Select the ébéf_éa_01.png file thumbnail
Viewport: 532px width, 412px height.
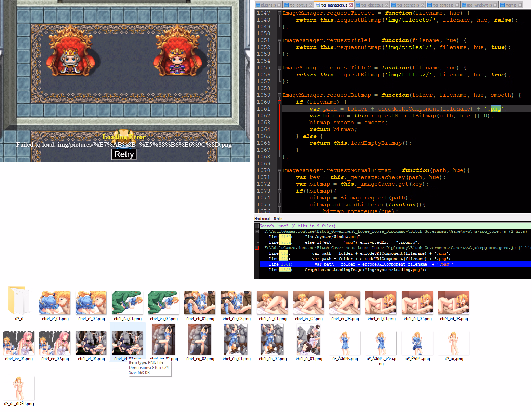coord(128,303)
